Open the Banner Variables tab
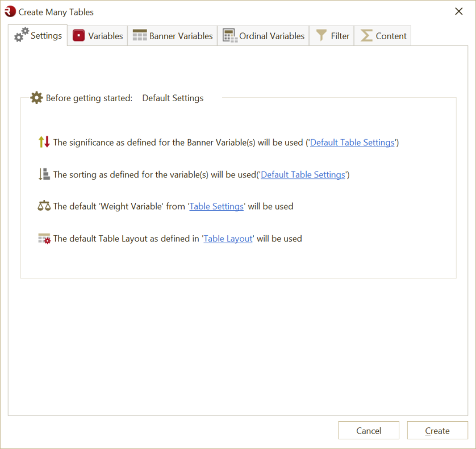The image size is (476, 449). pos(181,36)
